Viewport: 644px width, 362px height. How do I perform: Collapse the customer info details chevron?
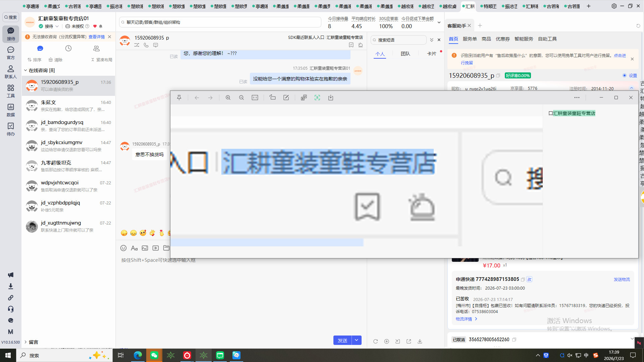pyautogui.click(x=632, y=88)
